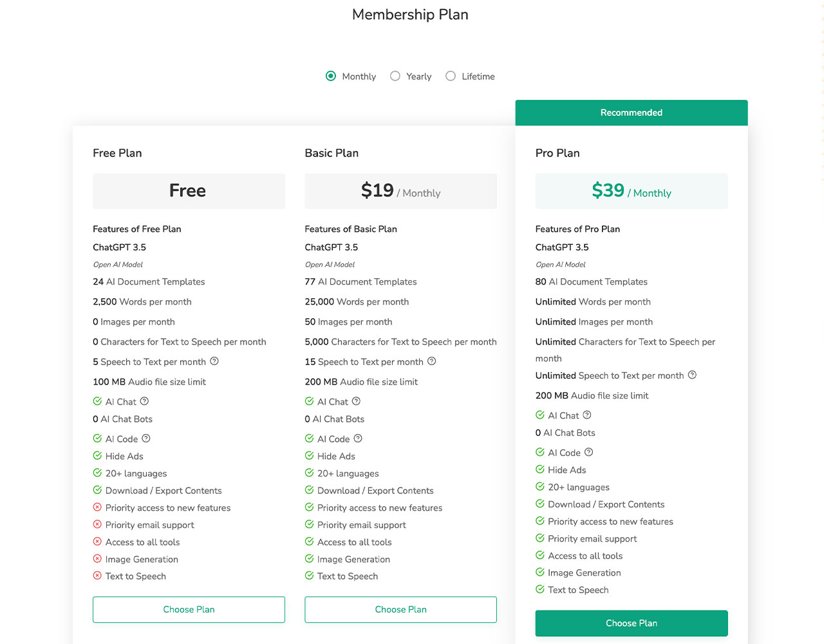Click the green check icon beside Basic Plan Hide Ads

[x=309, y=456]
